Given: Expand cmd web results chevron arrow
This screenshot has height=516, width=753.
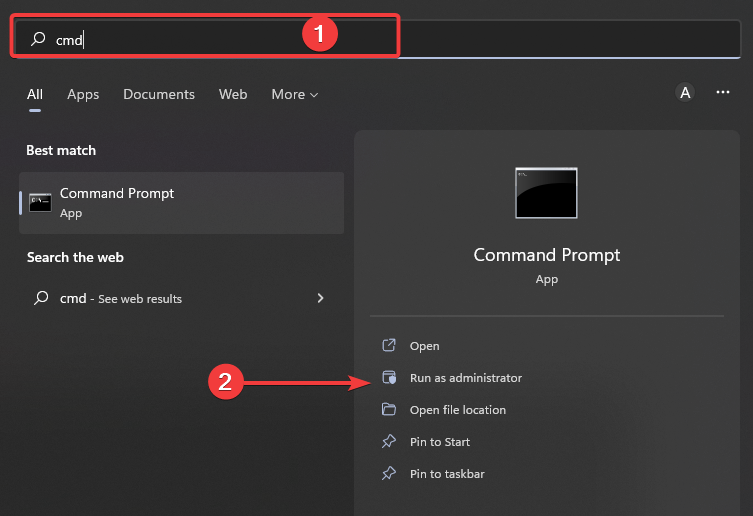Looking at the screenshot, I should click(320, 298).
